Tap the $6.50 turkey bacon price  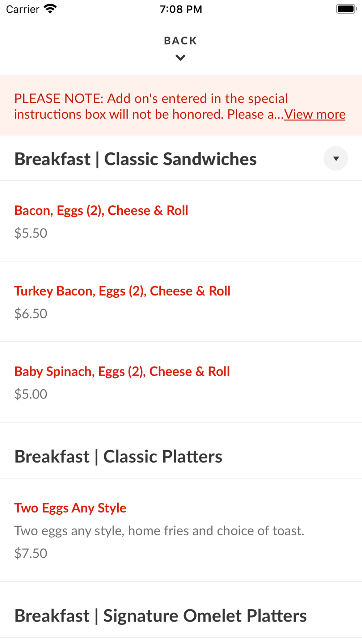click(x=31, y=314)
